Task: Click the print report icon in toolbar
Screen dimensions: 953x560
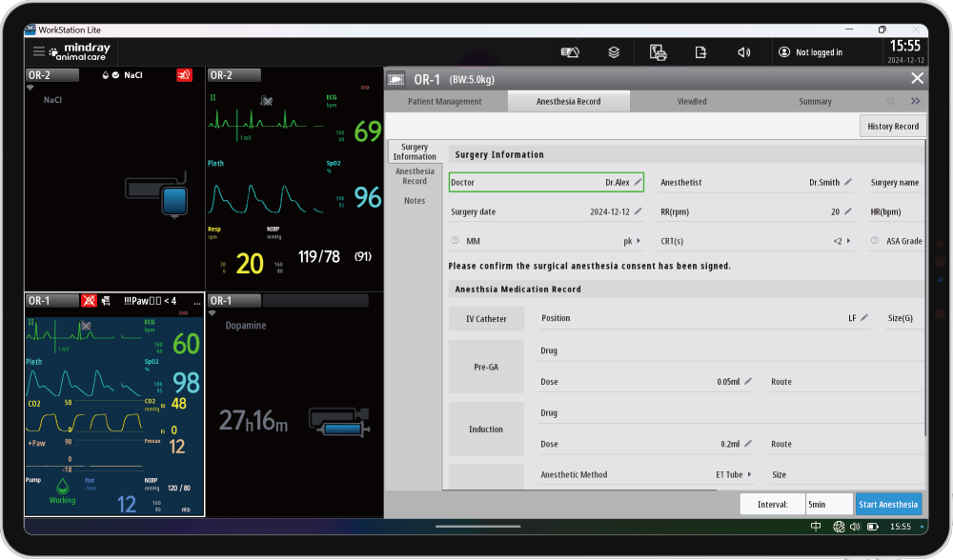Action: coord(658,52)
